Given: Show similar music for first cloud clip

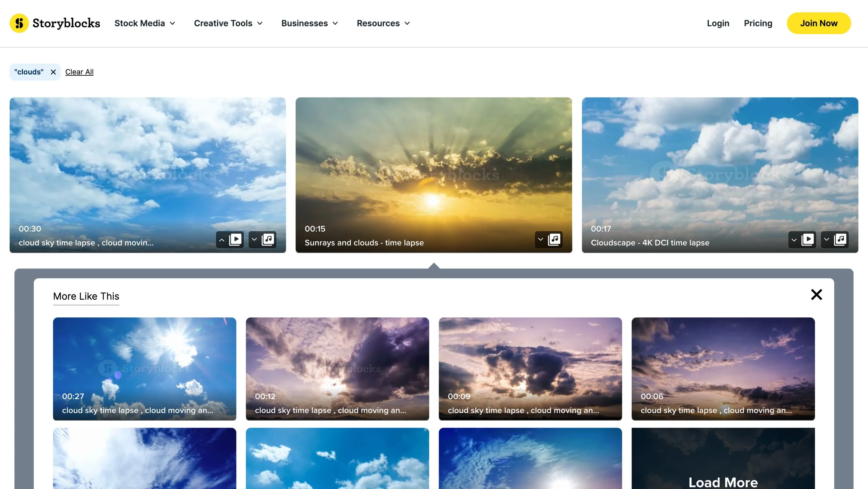Looking at the screenshot, I should [x=263, y=240].
